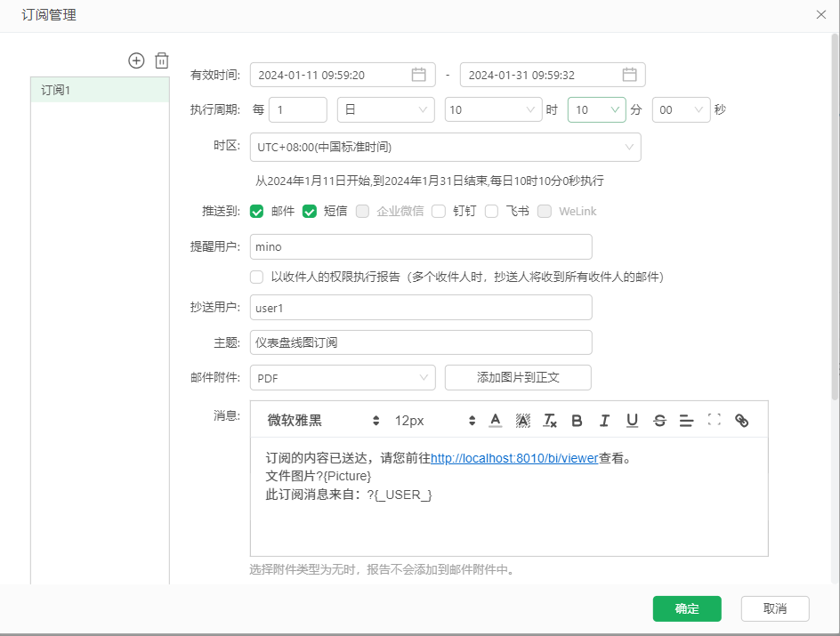Create a new subscription with the plus icon

tap(136, 60)
